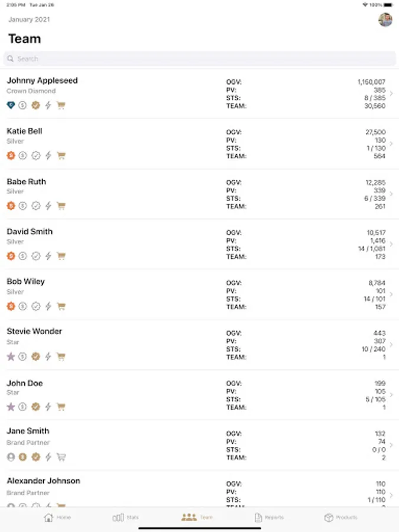The height and width of the screenshot is (532, 399).
Task: Open the profile avatar photo
Action: coord(385,20)
